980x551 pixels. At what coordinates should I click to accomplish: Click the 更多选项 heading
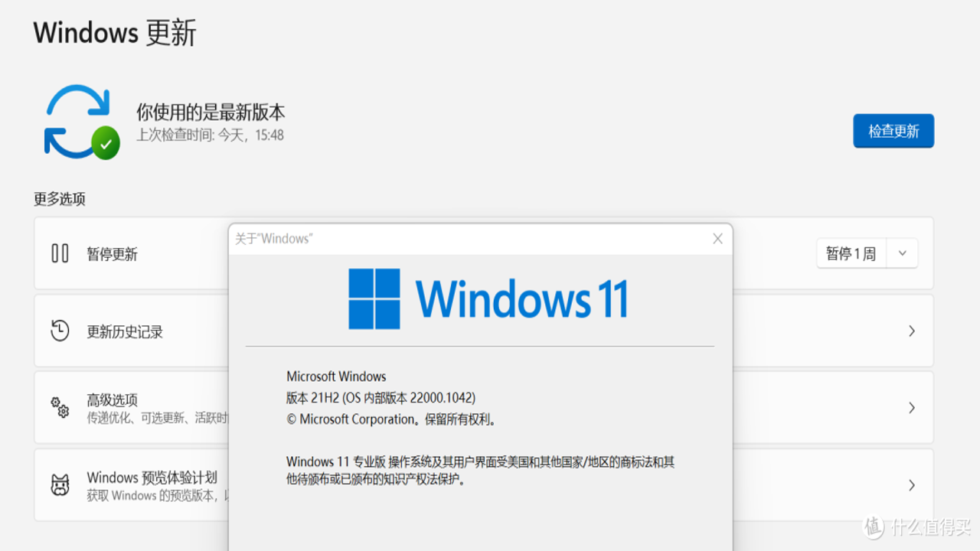coord(60,199)
